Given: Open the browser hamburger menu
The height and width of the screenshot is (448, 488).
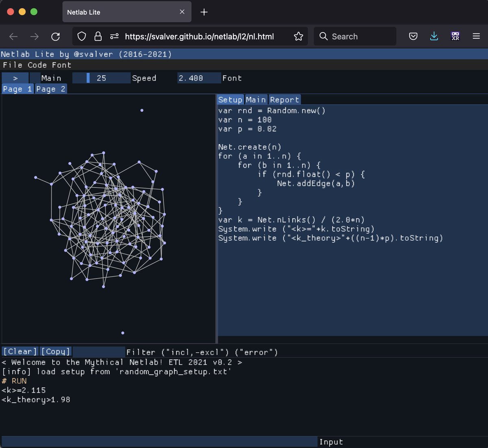Looking at the screenshot, I should click(x=476, y=37).
